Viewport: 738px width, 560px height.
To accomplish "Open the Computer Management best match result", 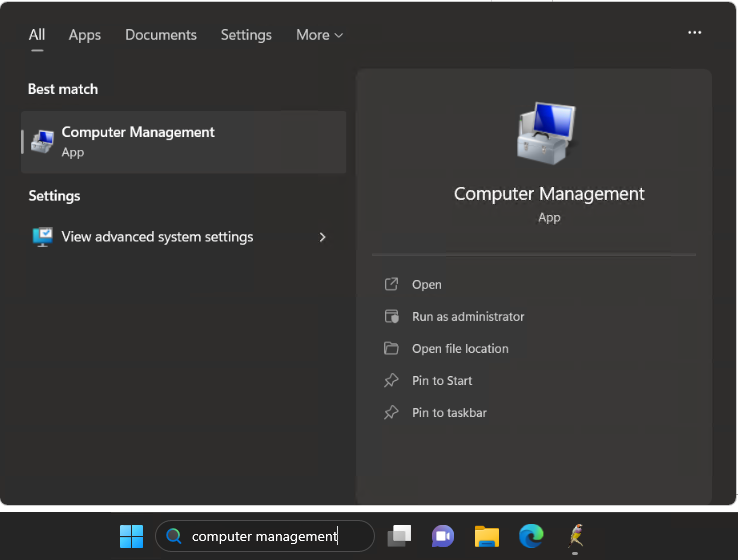I will click(x=184, y=142).
